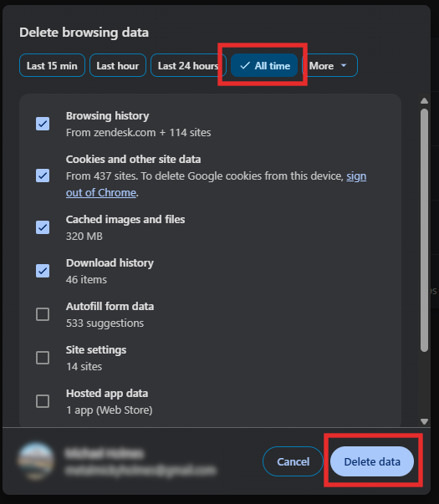Click the scrollbar down arrow
This screenshot has width=439, height=504.
(x=424, y=421)
